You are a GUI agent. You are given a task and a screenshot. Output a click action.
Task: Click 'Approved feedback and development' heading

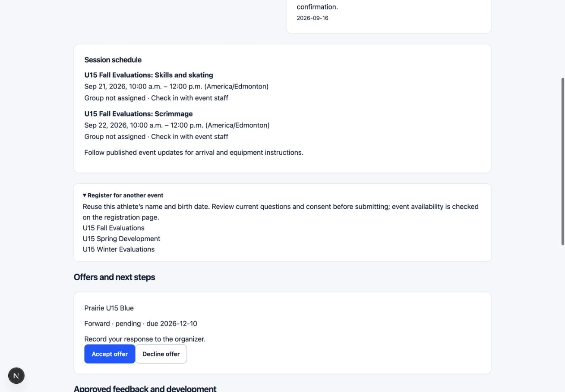[145, 389]
